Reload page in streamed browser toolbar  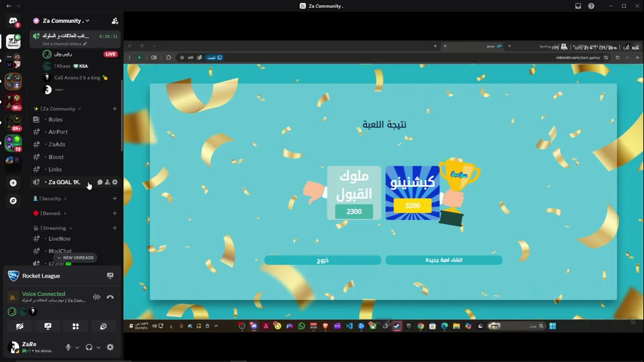coord(617,57)
